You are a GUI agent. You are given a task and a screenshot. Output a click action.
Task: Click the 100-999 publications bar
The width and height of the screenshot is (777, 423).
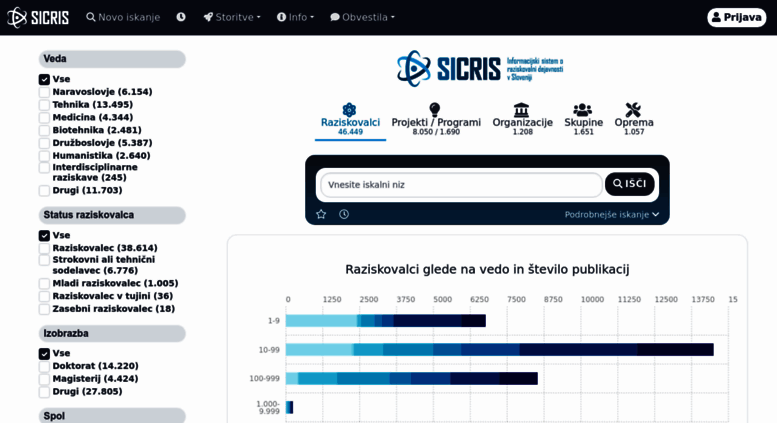click(x=412, y=378)
